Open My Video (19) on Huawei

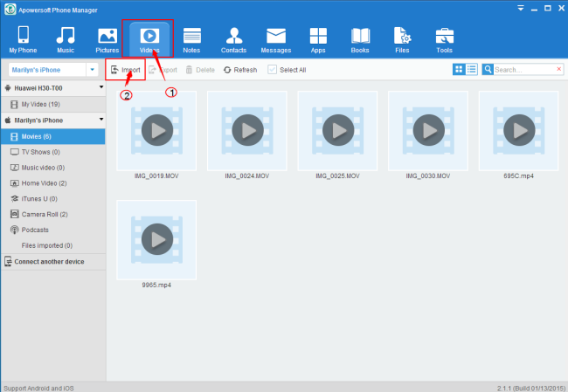click(x=53, y=105)
